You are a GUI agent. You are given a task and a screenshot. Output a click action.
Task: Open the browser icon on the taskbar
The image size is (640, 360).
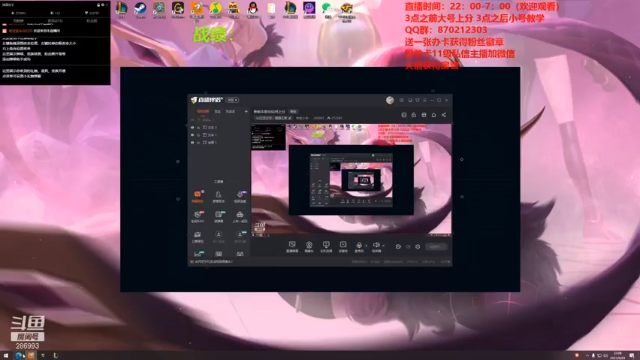(x=18, y=356)
